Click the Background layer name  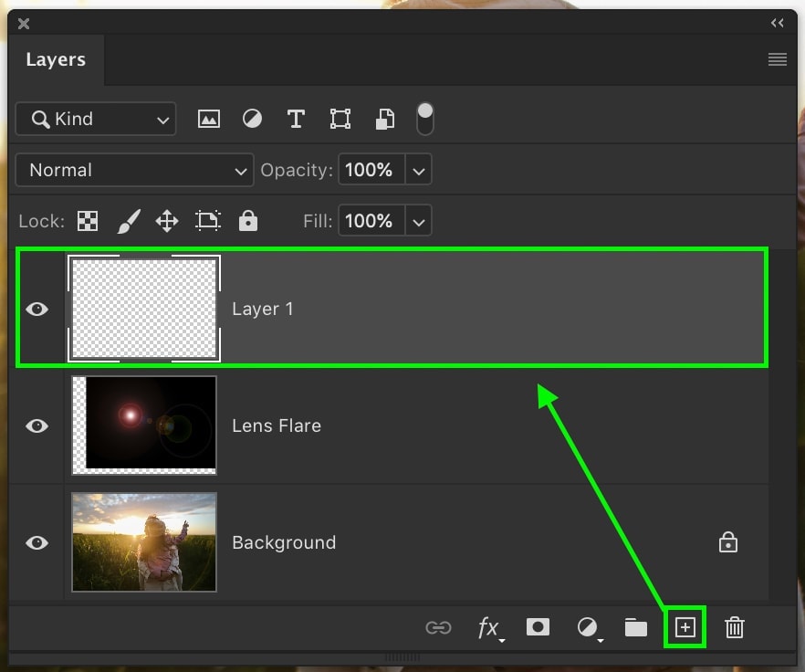coord(284,542)
